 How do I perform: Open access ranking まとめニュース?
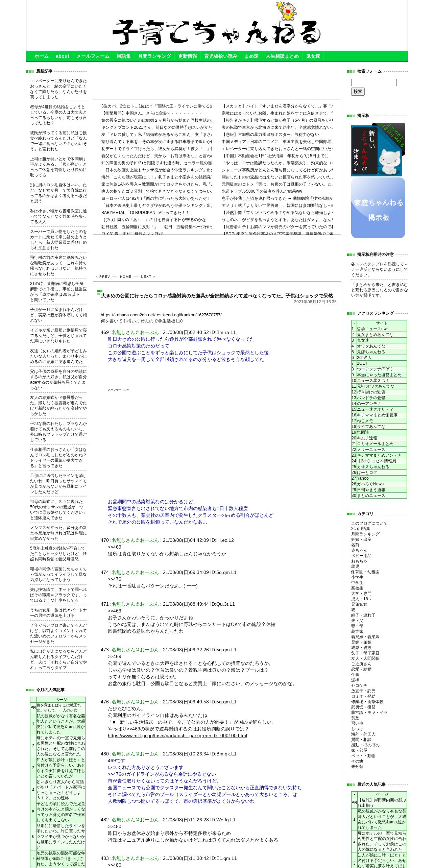tap(371, 496)
